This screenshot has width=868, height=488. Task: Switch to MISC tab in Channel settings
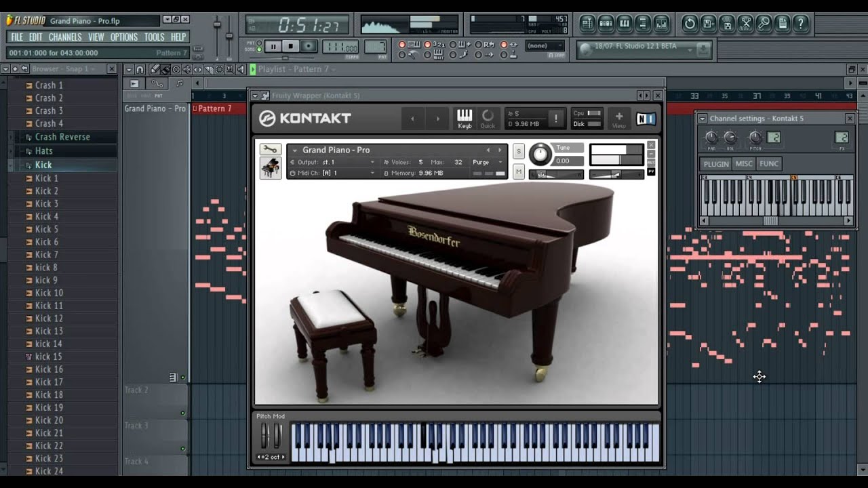tap(744, 164)
